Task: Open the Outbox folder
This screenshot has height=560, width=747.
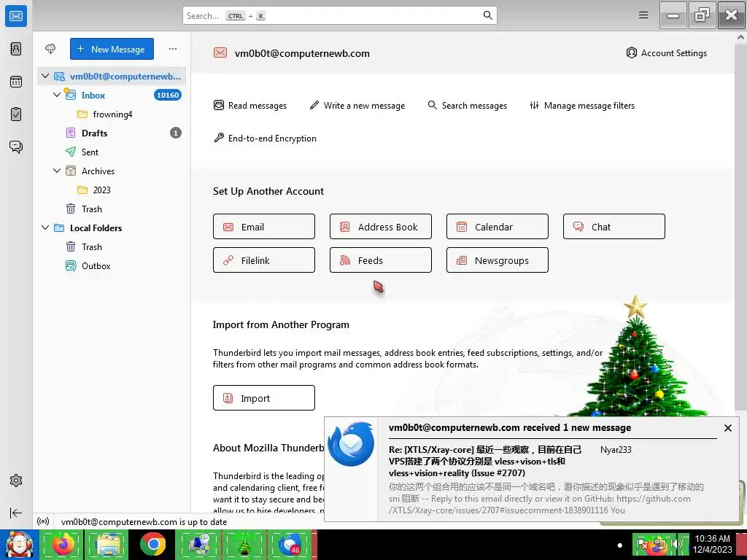Action: pos(112,265)
